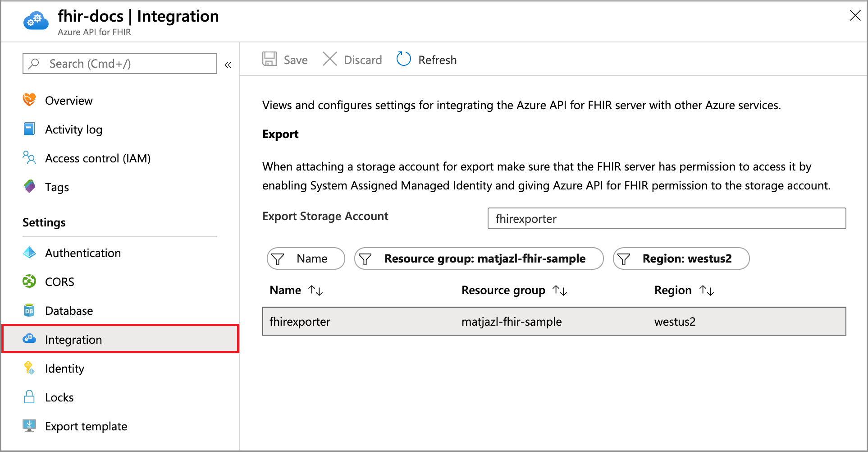Open CORS settings
868x452 pixels.
(x=59, y=282)
